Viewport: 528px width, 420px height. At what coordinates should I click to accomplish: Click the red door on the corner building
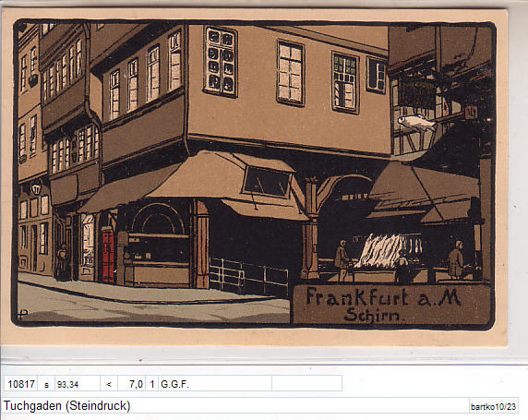pyautogui.click(x=108, y=256)
